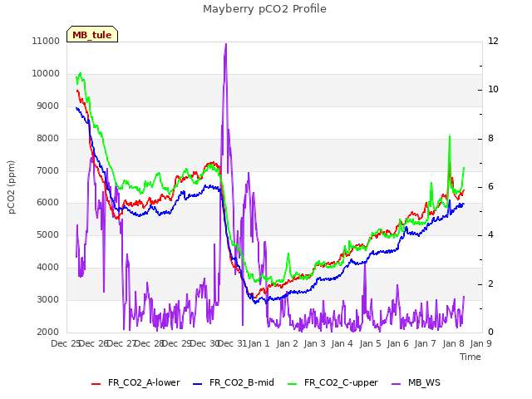532x399 pixels.
Task: Click the green line spike near Jan 8
Action: click(450, 136)
